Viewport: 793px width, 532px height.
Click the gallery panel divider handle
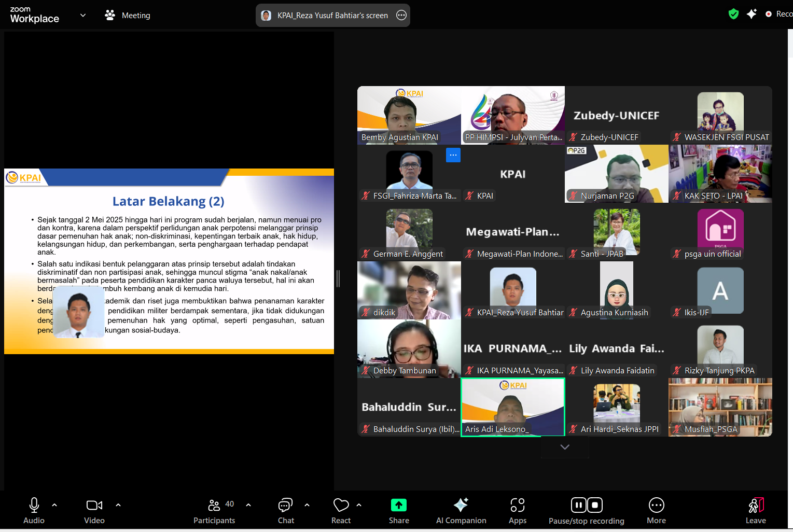coord(338,278)
